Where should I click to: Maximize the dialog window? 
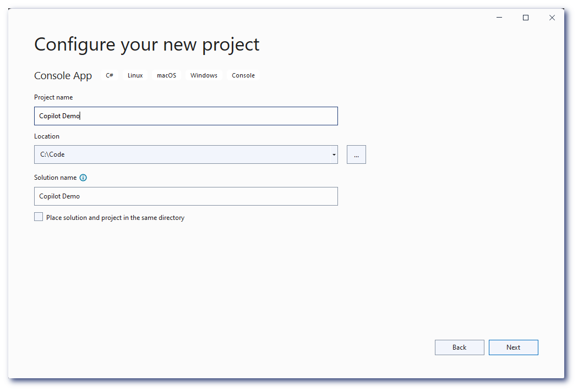[526, 18]
